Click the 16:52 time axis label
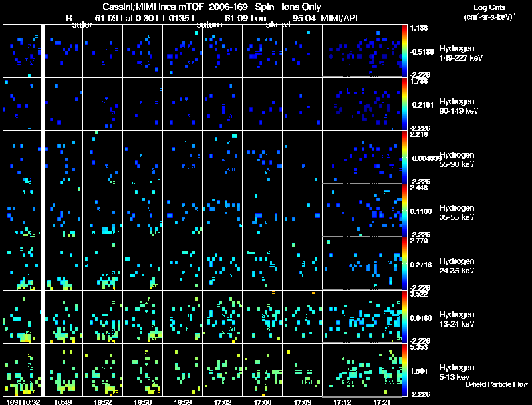Viewport: 532px width, 405px height. 103,402
